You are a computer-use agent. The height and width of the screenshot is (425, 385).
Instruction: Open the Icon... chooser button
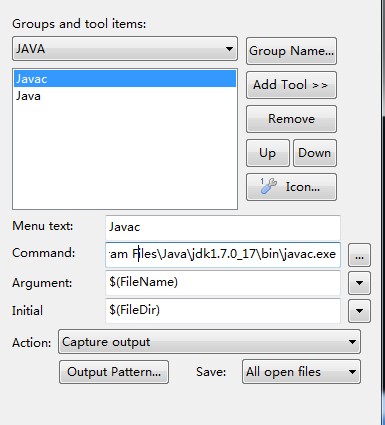(291, 187)
